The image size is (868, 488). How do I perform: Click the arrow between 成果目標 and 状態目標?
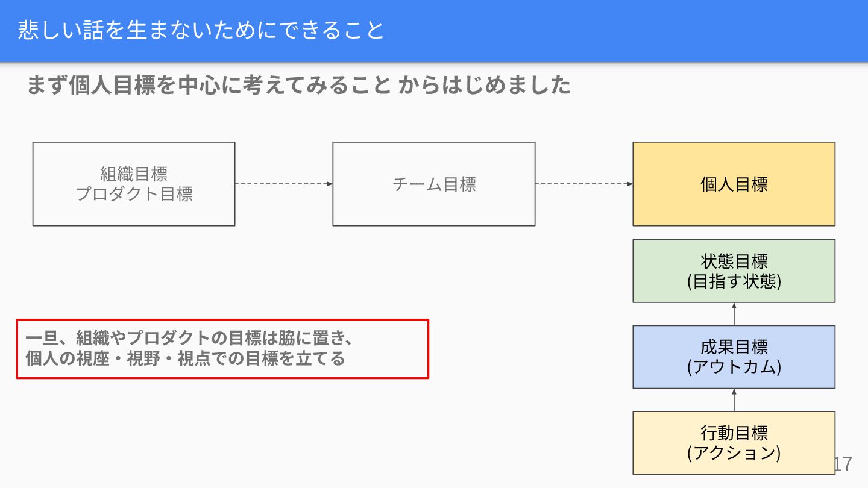734,314
